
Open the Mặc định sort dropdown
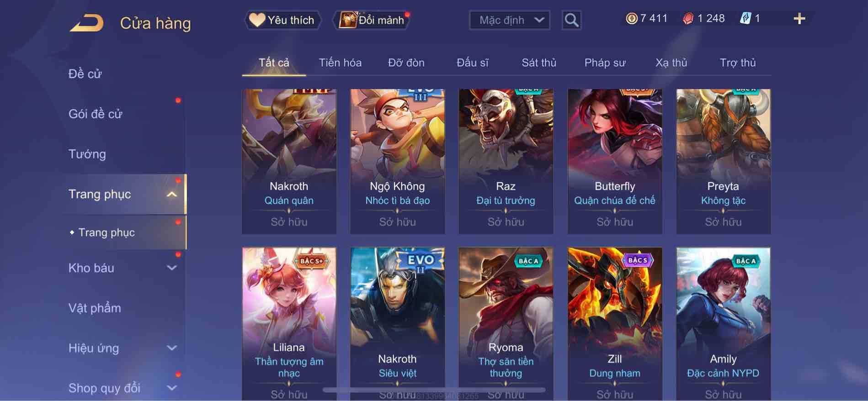[x=510, y=20]
